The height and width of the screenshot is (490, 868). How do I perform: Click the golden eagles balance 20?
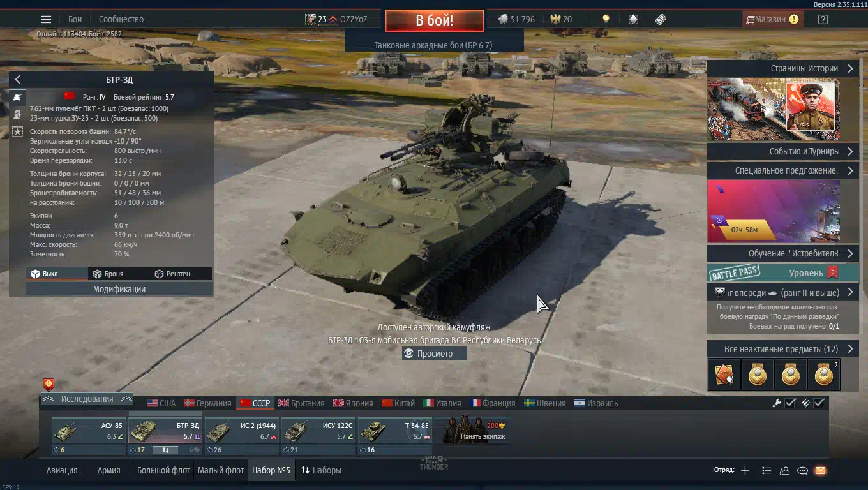coord(561,19)
